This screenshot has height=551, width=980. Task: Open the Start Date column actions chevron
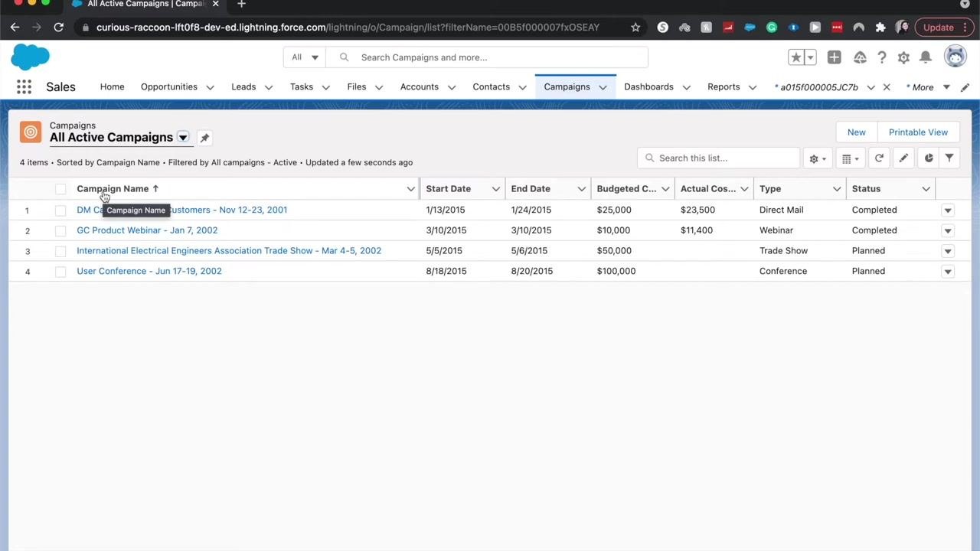[495, 189]
